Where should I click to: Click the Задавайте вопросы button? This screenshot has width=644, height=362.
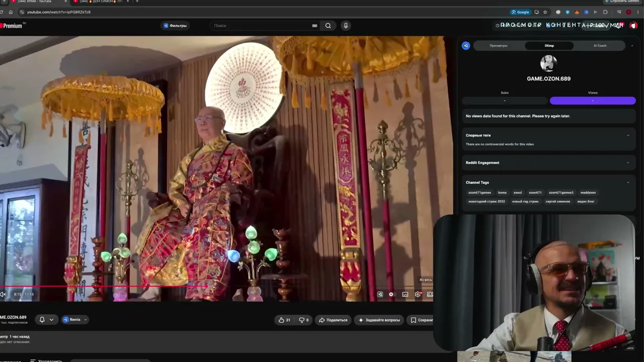379,320
